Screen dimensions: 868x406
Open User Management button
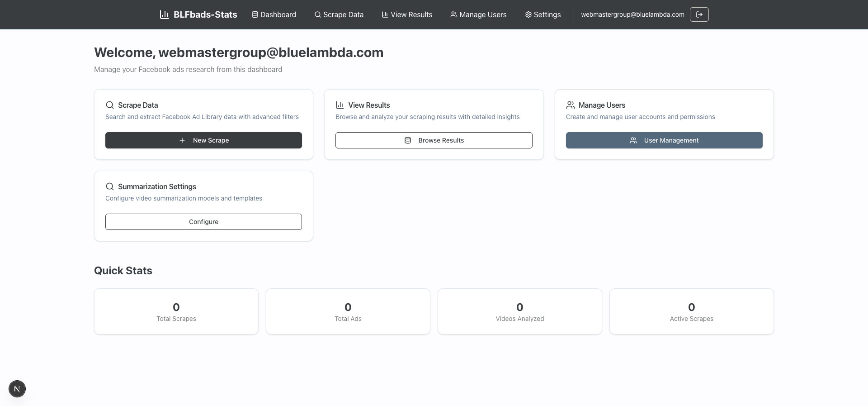pyautogui.click(x=664, y=140)
